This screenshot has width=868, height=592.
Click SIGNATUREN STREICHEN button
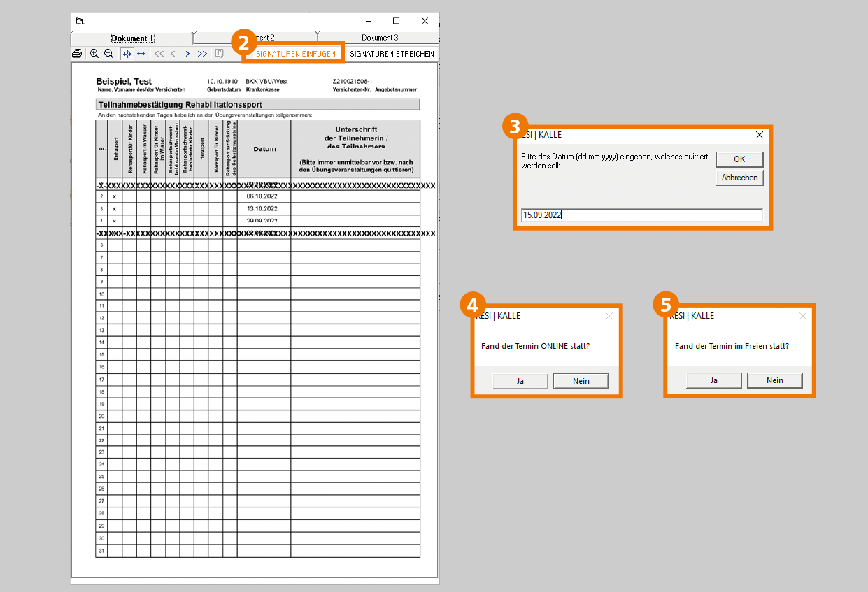(392, 54)
